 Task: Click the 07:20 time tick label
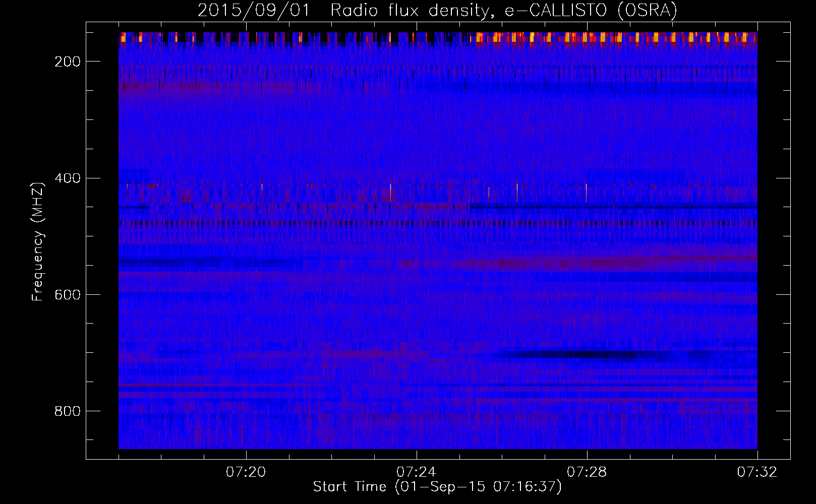tap(246, 472)
